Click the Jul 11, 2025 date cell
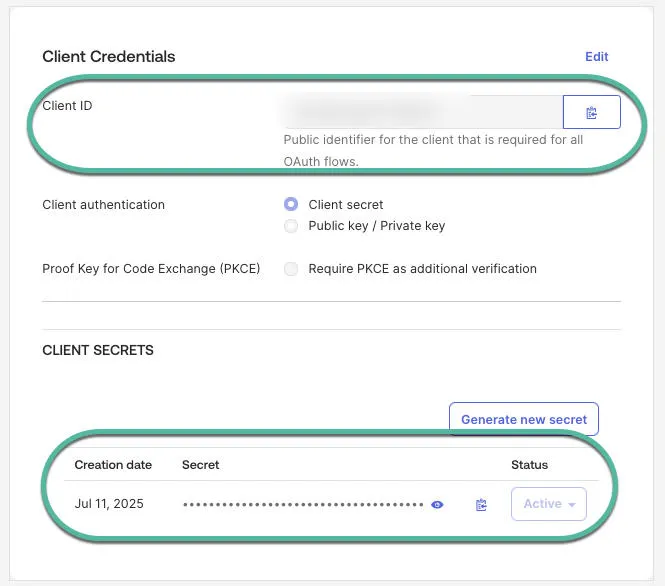Screen dimensions: 665x586 (x=109, y=504)
